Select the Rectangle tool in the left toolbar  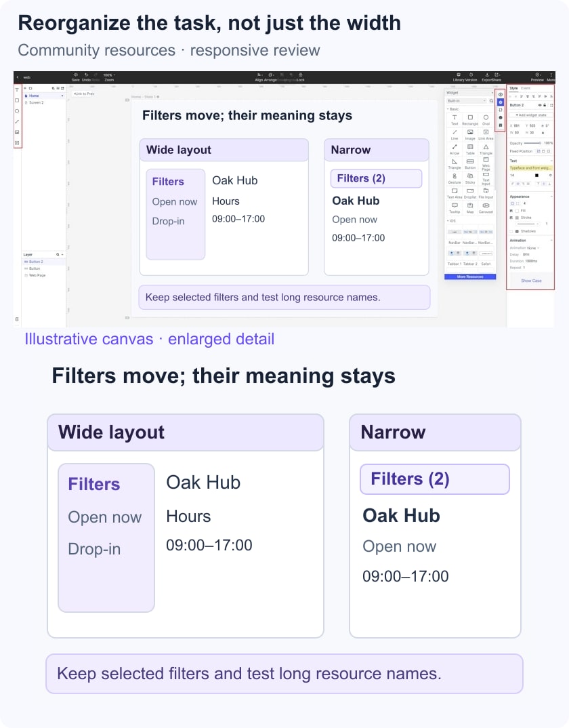point(17,100)
